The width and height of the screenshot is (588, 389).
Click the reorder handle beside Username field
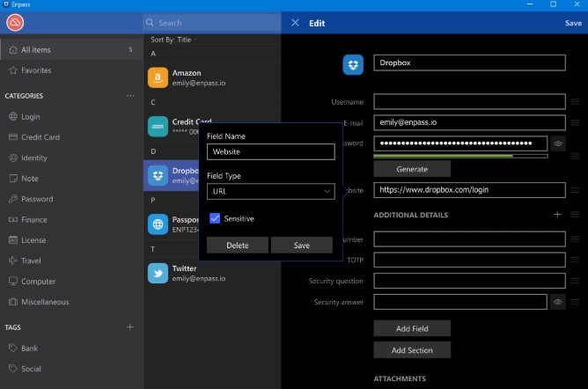[576, 102]
